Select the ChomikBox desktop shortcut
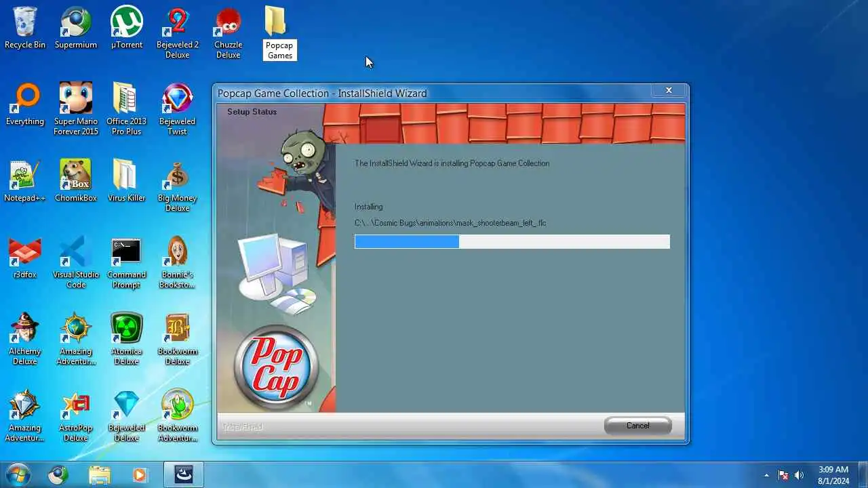Image resolution: width=868 pixels, height=488 pixels. point(76,181)
